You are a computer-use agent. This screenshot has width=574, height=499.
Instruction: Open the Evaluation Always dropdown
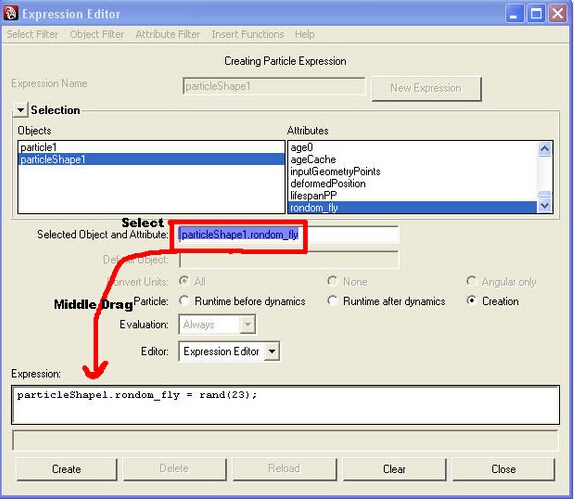[x=217, y=324]
